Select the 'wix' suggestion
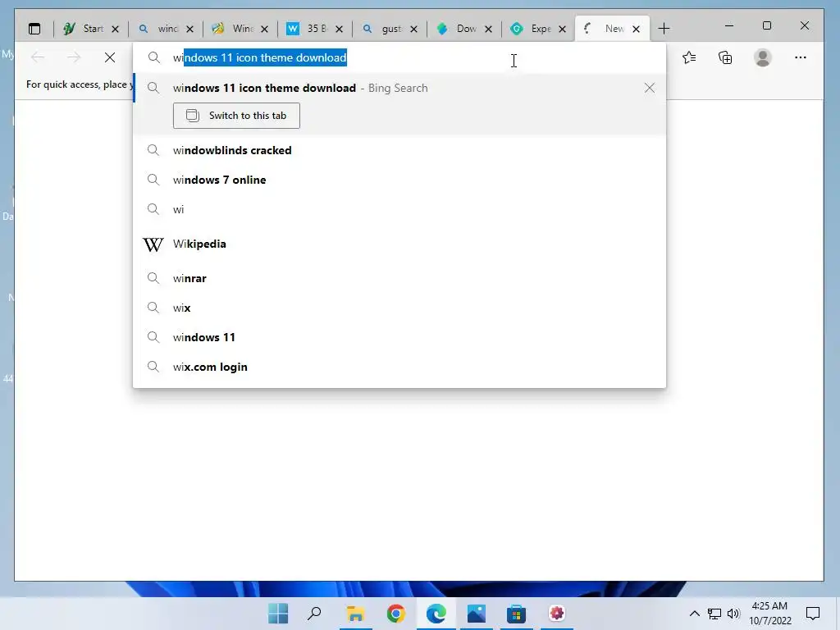 point(399,308)
